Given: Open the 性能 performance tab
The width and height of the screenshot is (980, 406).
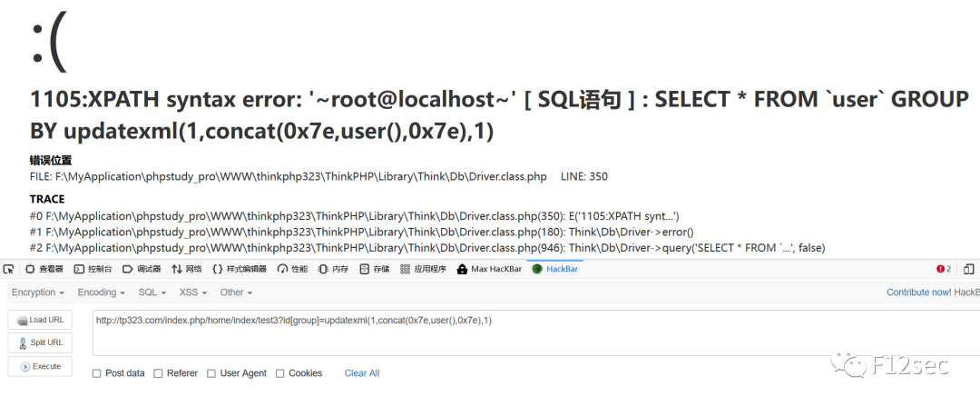Looking at the screenshot, I should tap(293, 269).
